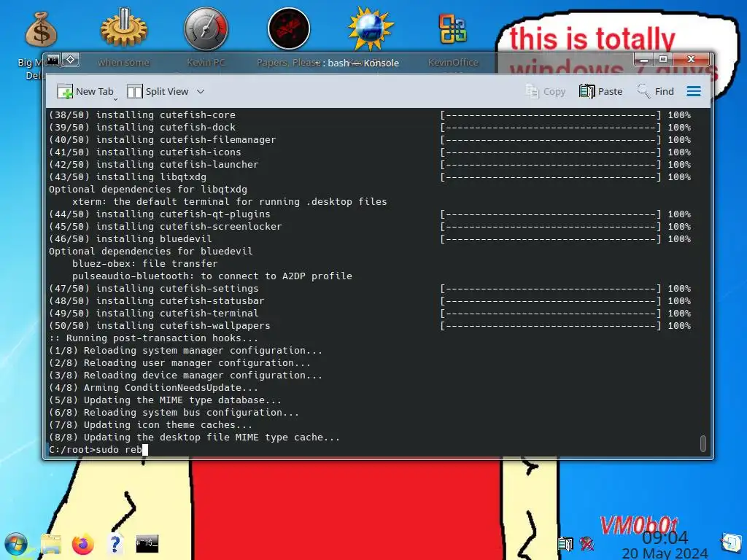Click the line 'Running post-transaction hooks...'
Screen dimensions: 747x560
tap(153, 338)
